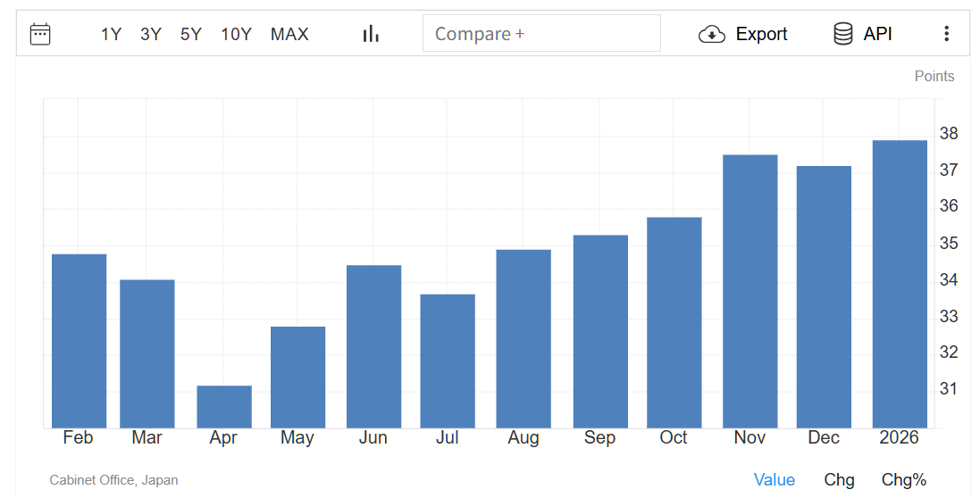The height and width of the screenshot is (498, 980).
Task: Click the Export cloud download icon
Action: (x=711, y=34)
